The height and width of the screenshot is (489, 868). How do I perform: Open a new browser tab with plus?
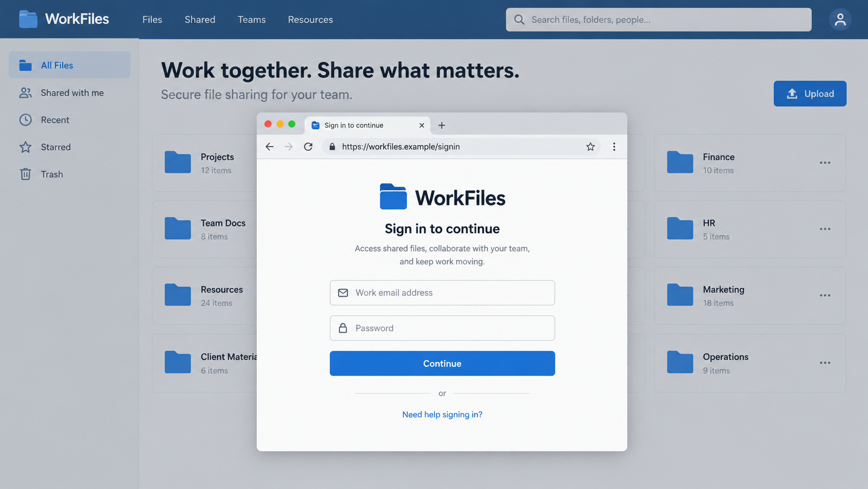(442, 125)
